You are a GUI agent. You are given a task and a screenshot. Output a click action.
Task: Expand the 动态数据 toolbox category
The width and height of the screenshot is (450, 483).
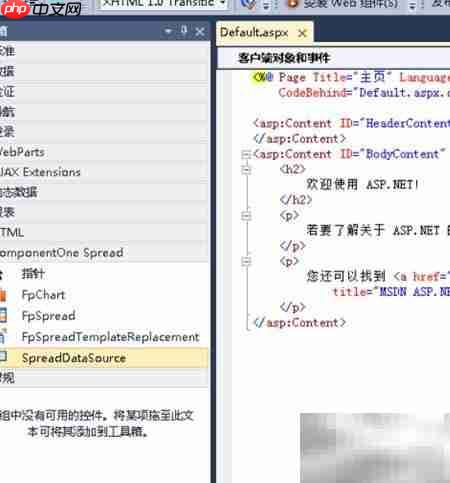click(x=104, y=192)
